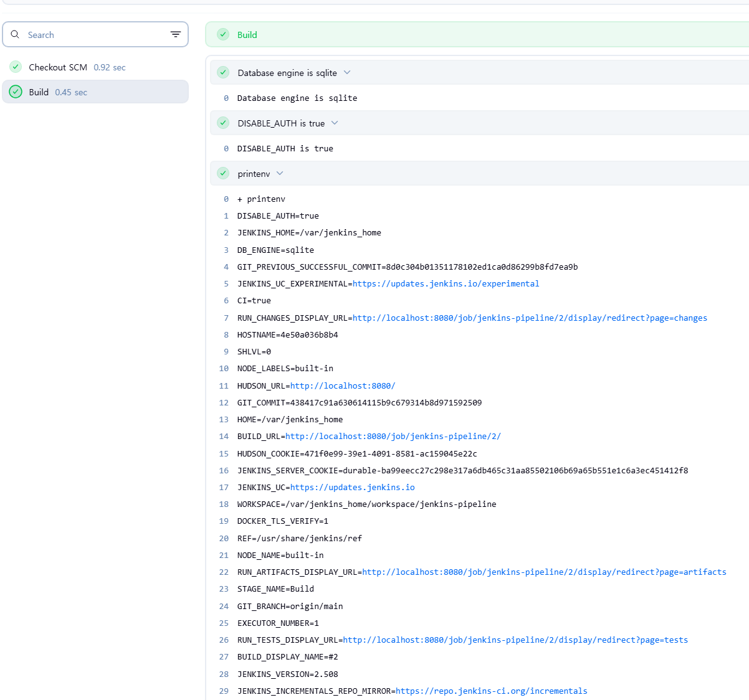Collapse the printenv step log

pyautogui.click(x=280, y=173)
